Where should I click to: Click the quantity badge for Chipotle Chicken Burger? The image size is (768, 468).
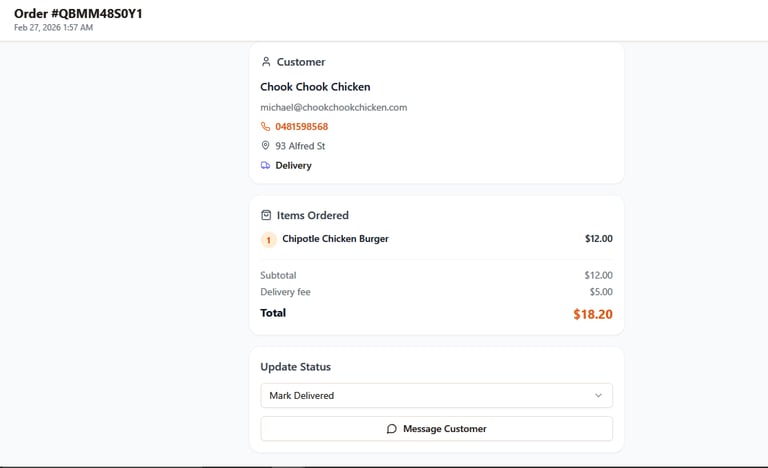(268, 240)
